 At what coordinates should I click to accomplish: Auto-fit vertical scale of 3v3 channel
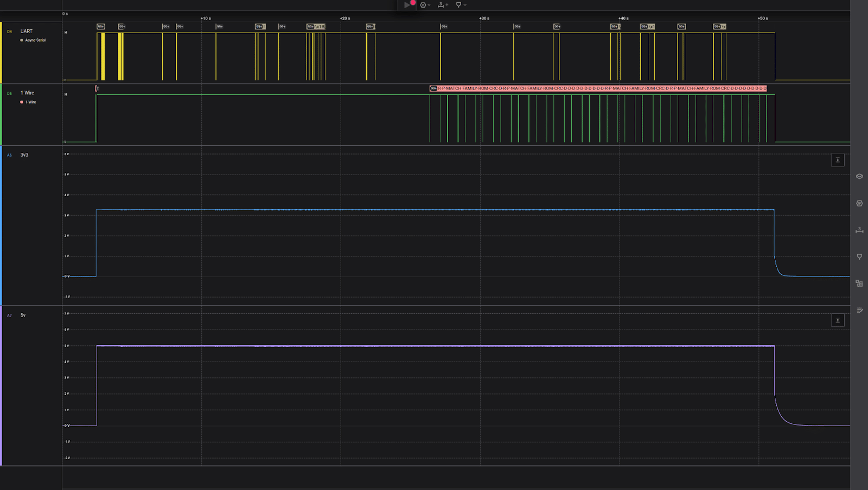click(838, 160)
